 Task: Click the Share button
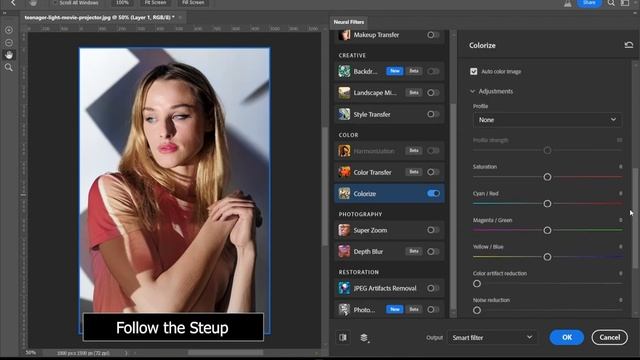(x=589, y=3)
